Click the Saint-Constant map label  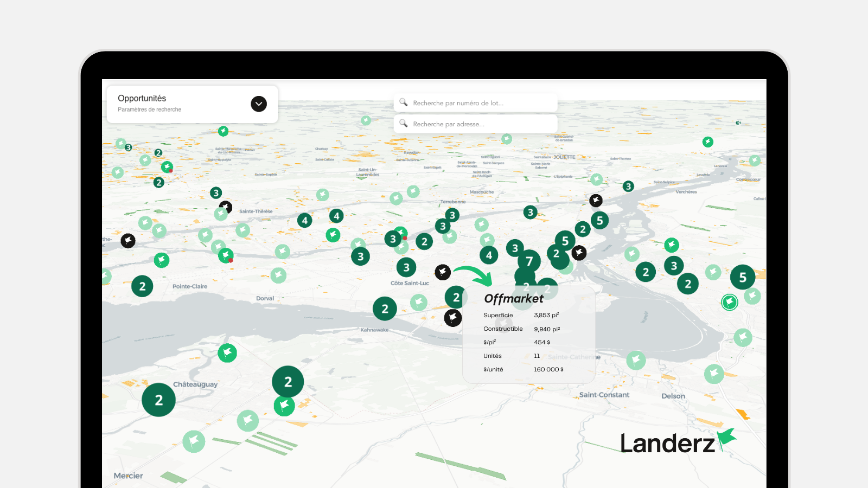click(x=604, y=395)
